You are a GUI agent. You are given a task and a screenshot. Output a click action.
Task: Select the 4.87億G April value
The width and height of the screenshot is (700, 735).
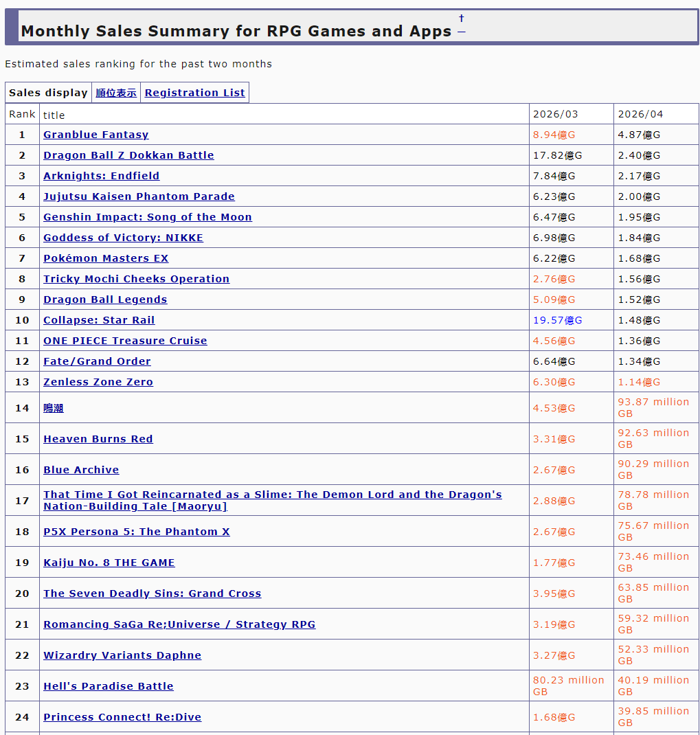[639, 135]
